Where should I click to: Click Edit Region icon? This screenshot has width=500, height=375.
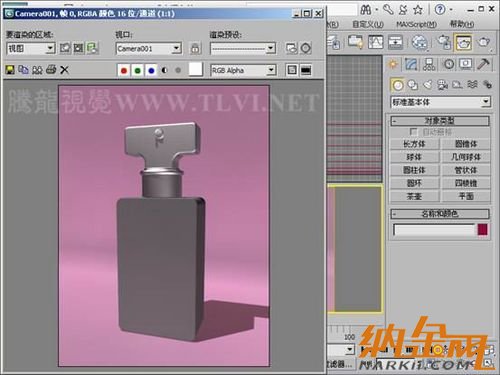click(x=65, y=48)
